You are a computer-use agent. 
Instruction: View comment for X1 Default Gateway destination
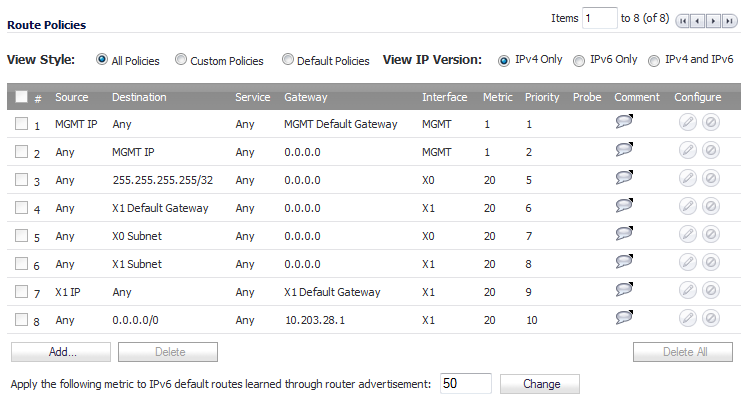624,205
